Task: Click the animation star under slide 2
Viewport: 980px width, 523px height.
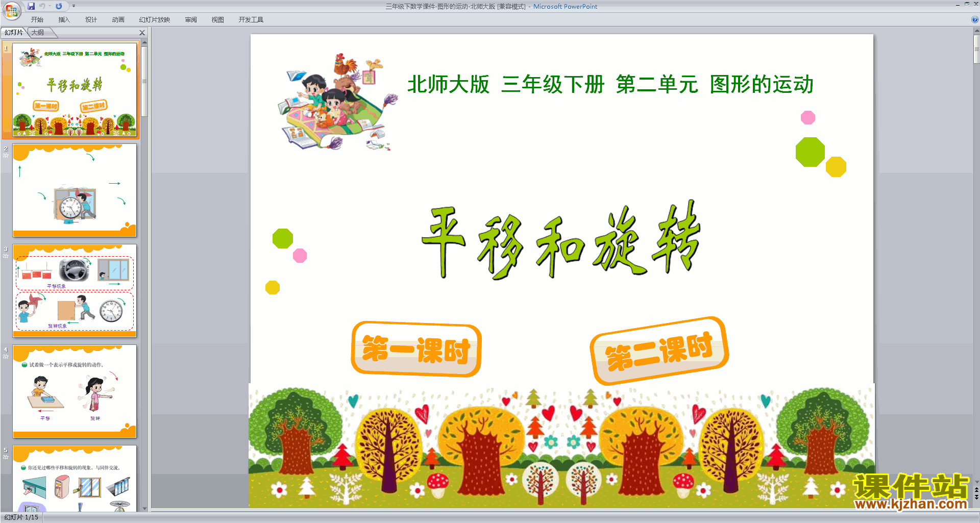Action: [6, 155]
